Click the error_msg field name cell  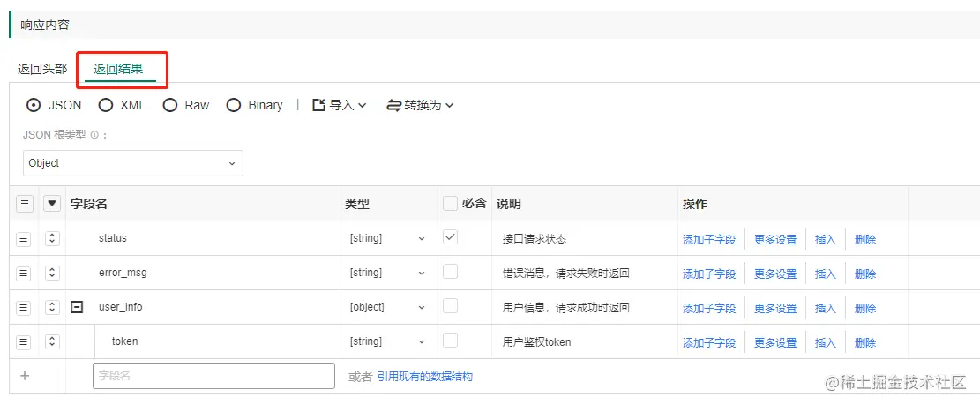point(123,273)
